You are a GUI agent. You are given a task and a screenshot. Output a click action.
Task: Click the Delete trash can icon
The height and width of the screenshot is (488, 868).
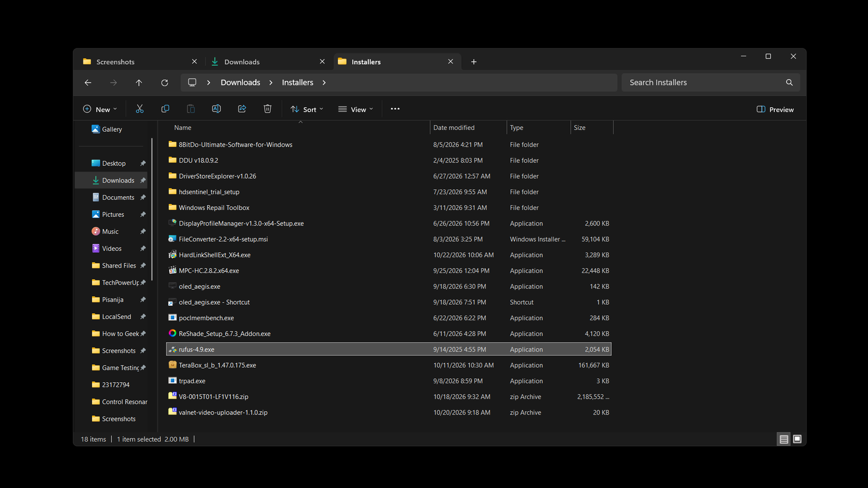tap(267, 109)
